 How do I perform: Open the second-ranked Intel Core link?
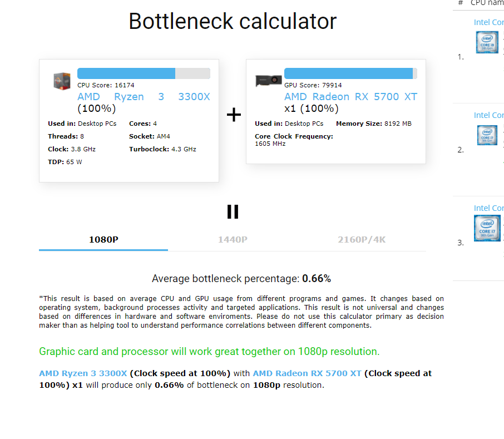tap(488, 115)
